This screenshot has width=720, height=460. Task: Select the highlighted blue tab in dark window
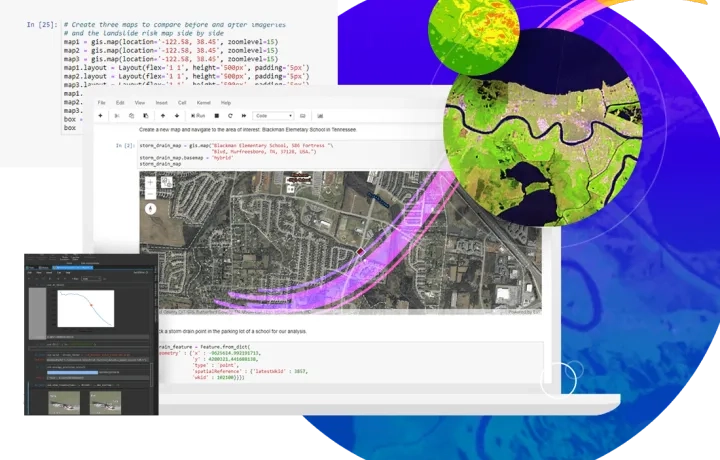point(73,267)
